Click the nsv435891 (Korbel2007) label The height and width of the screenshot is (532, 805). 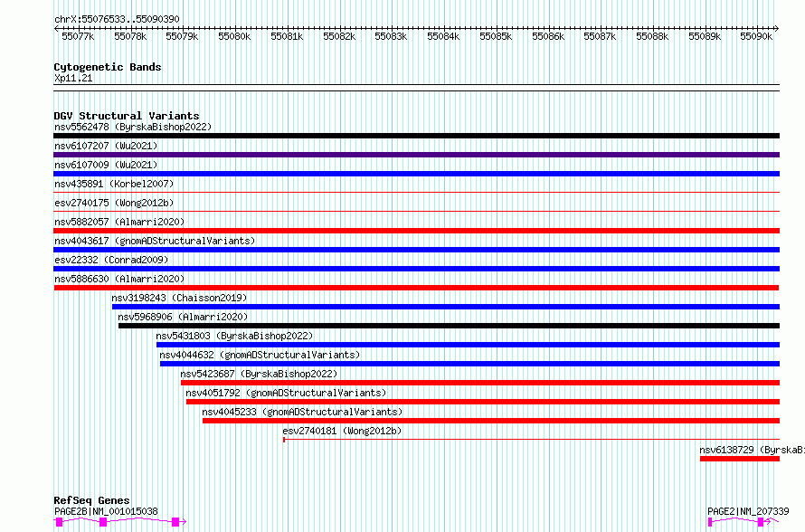pyautogui.click(x=114, y=184)
